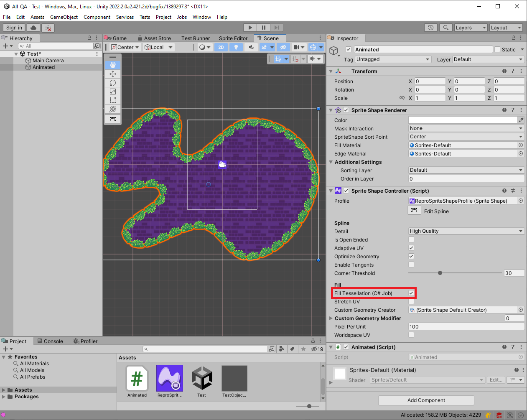Image resolution: width=527 pixels, height=420 pixels.
Task: Open the Detail dropdown showing High Quality
Action: point(466,231)
